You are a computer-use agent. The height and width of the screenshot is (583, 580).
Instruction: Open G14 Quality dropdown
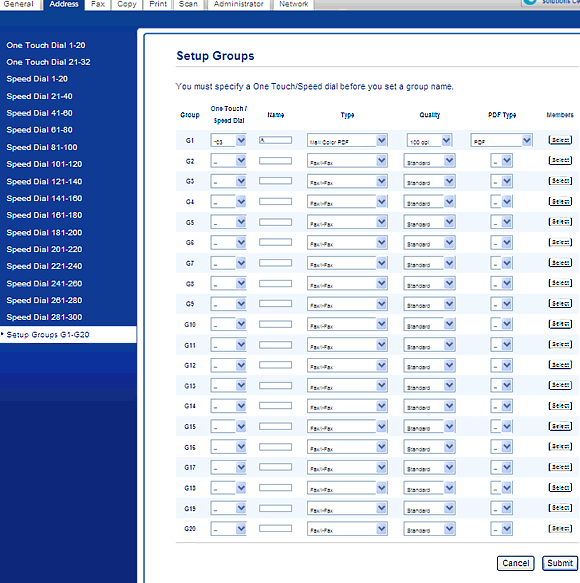click(x=429, y=406)
